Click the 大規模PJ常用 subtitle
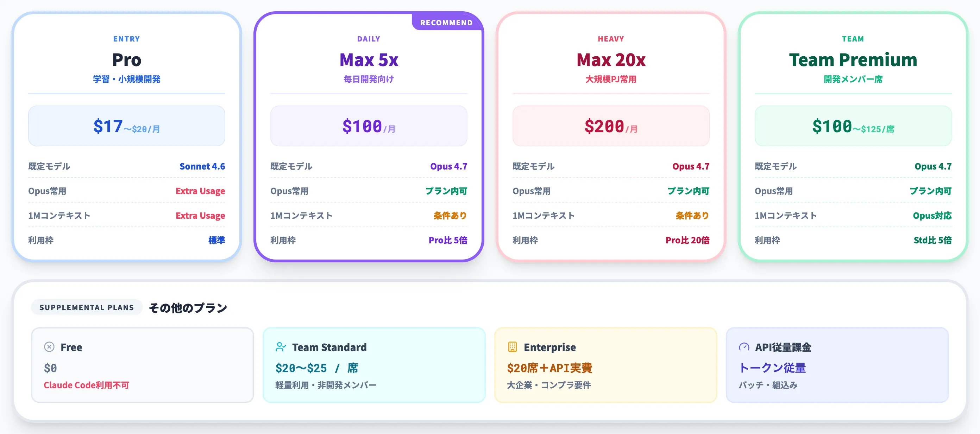 point(611,79)
